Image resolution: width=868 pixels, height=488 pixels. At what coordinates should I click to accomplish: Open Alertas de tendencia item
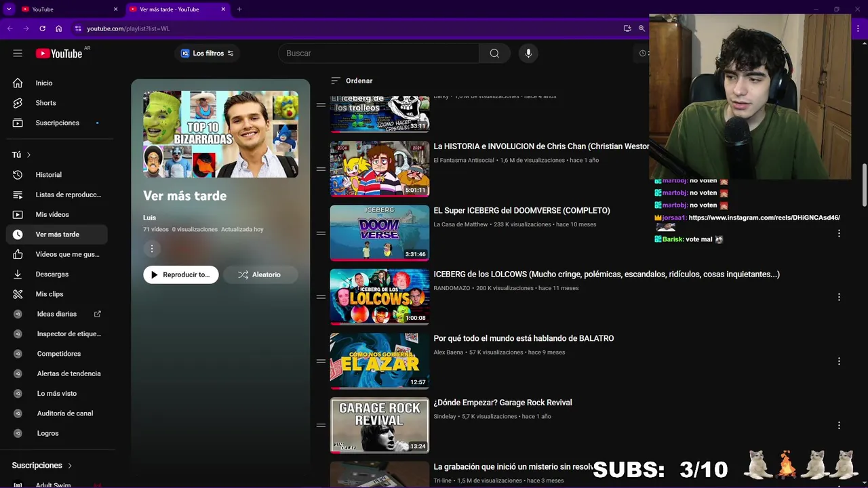click(57, 373)
